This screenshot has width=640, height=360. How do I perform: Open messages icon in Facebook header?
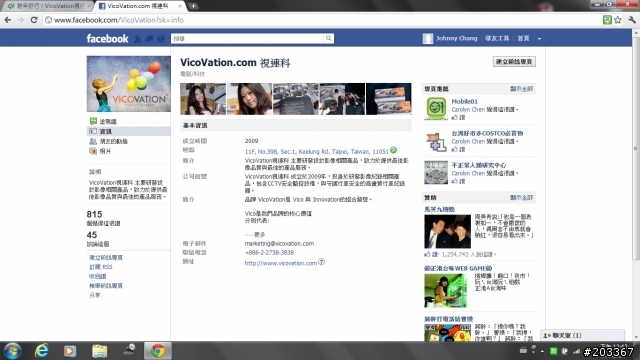(x=149, y=38)
